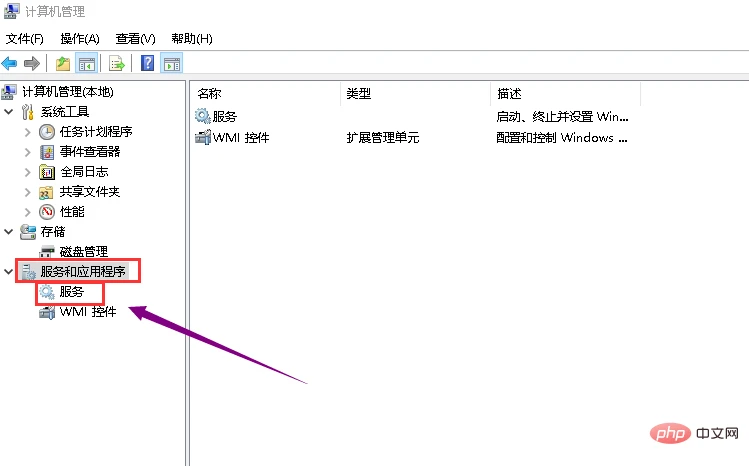749x466 pixels.
Task: Select 事件查看器 in the tree
Action: point(90,151)
